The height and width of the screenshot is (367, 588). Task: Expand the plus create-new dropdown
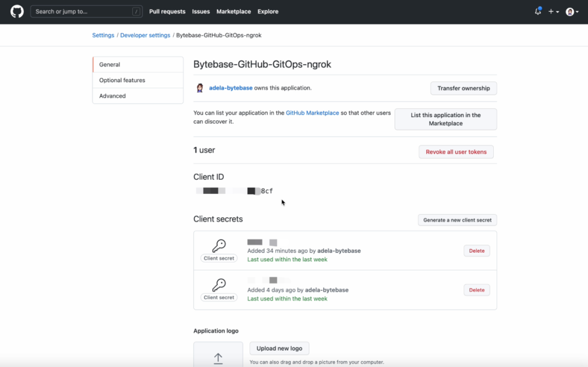[554, 11]
